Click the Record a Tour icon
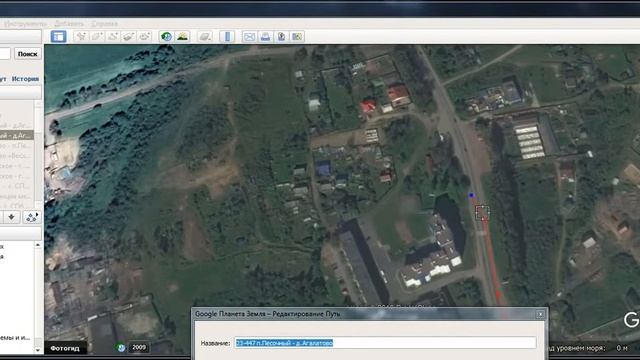Viewport: 640px width, 360px height. pyautogui.click(x=144, y=37)
